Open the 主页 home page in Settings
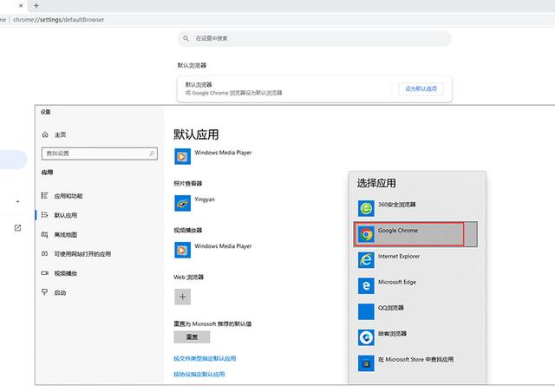 tap(59, 135)
